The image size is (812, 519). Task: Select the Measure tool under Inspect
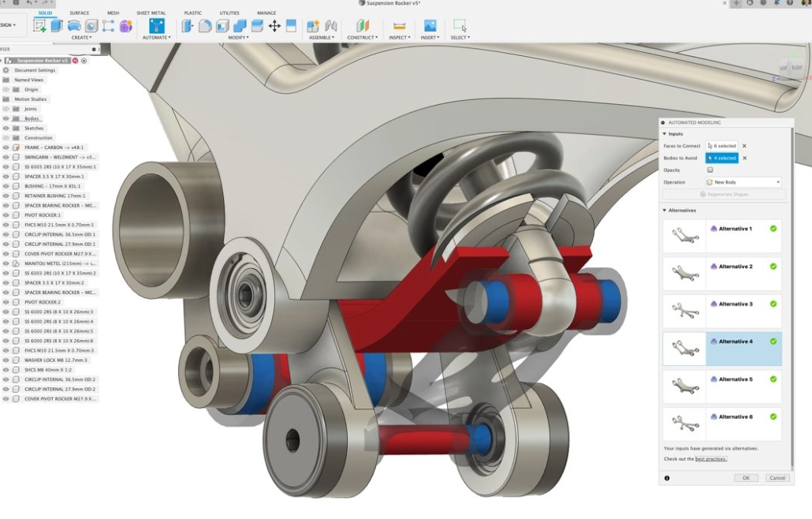click(x=400, y=25)
